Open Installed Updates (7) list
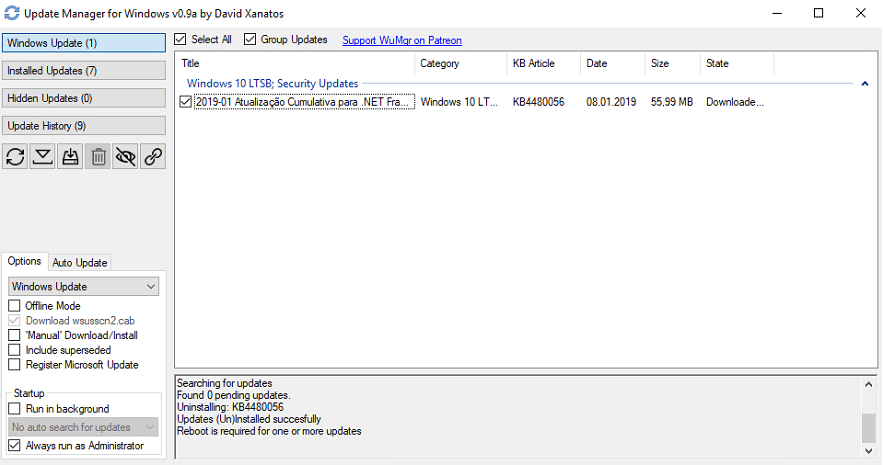 [x=84, y=70]
